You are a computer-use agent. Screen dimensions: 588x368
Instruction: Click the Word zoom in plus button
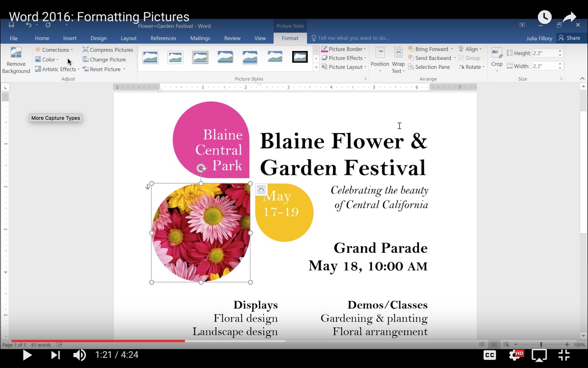click(567, 345)
